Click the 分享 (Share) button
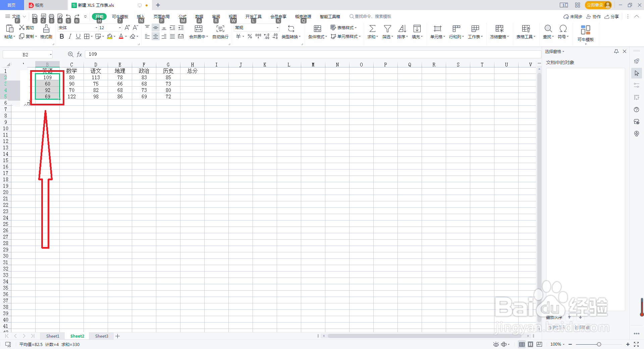 point(612,16)
